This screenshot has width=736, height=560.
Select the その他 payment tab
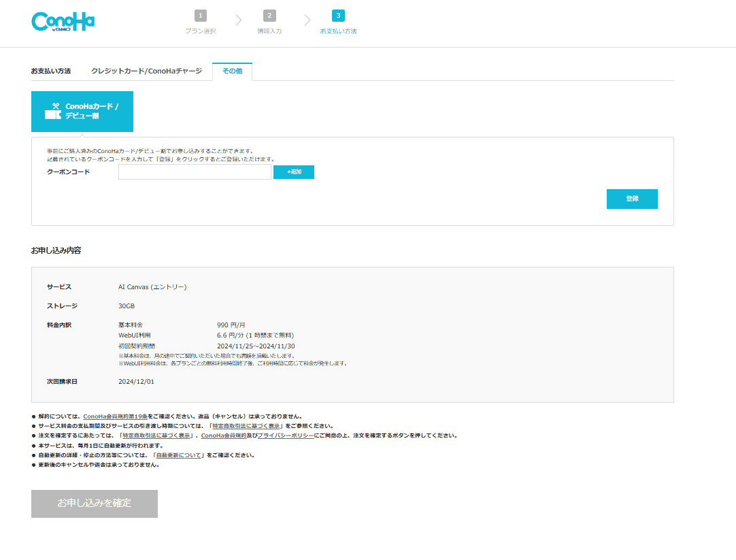click(233, 71)
